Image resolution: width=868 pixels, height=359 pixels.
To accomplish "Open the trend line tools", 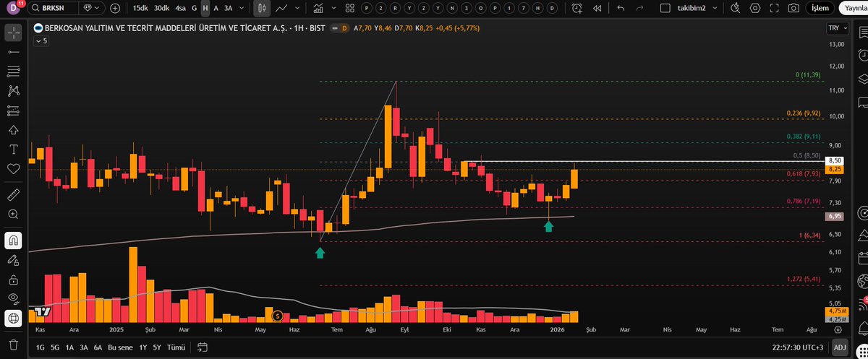I will (13, 52).
